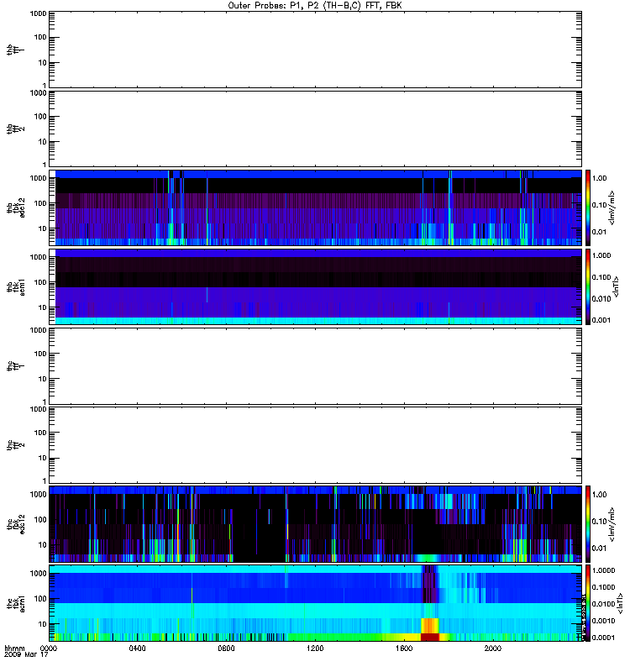Click the empty first thc FFT panel

(316, 366)
